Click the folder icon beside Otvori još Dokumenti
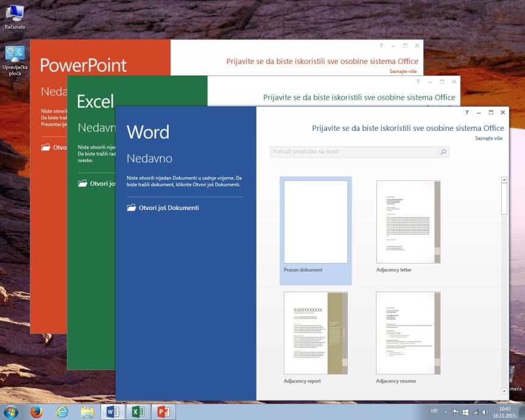 click(x=132, y=208)
